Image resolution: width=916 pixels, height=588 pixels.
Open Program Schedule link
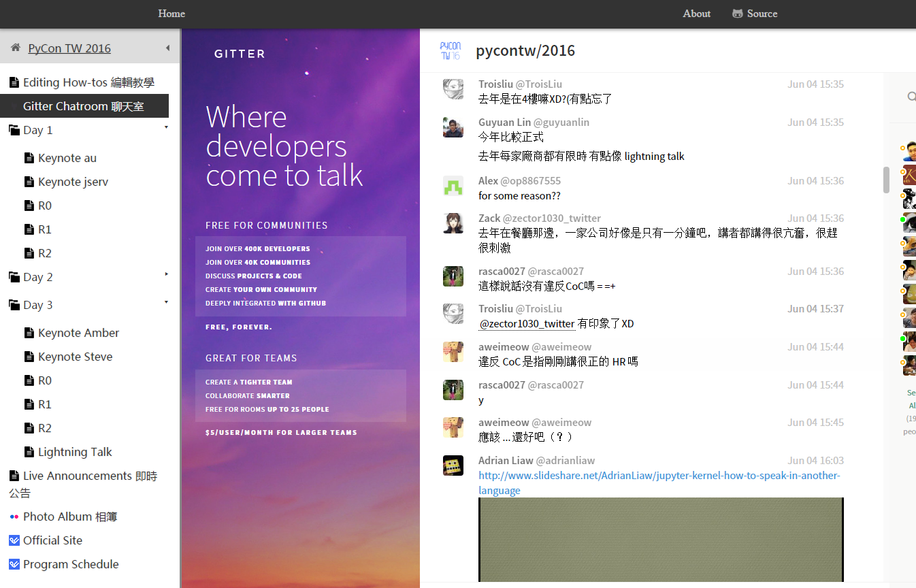(71, 564)
